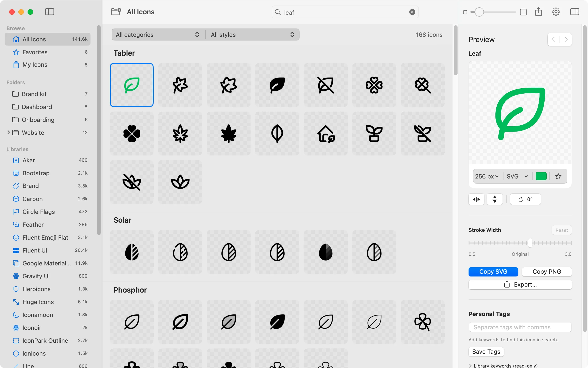The width and height of the screenshot is (588, 368).
Task: Flip the icon horizontally
Action: pyautogui.click(x=476, y=199)
